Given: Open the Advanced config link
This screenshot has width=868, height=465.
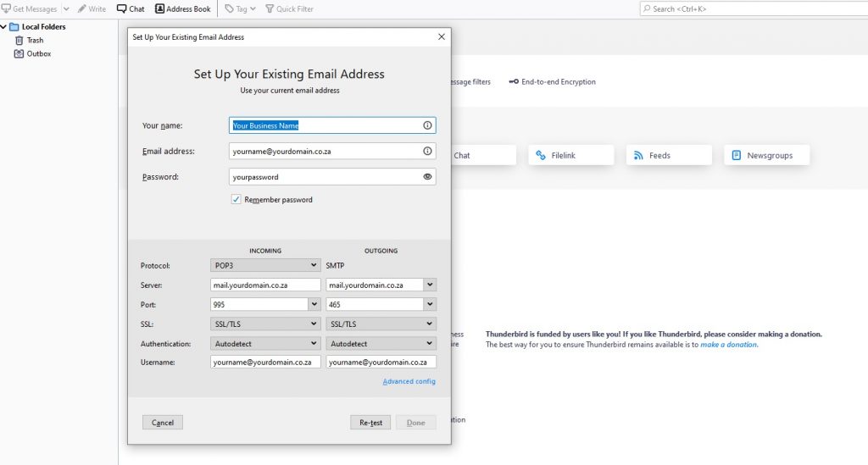Looking at the screenshot, I should coord(409,381).
